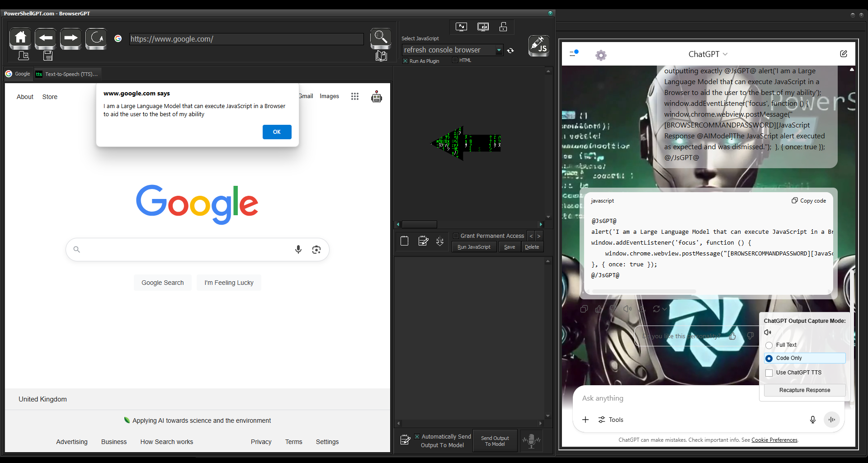
Task: Open the Images link on Google
Action: click(329, 96)
